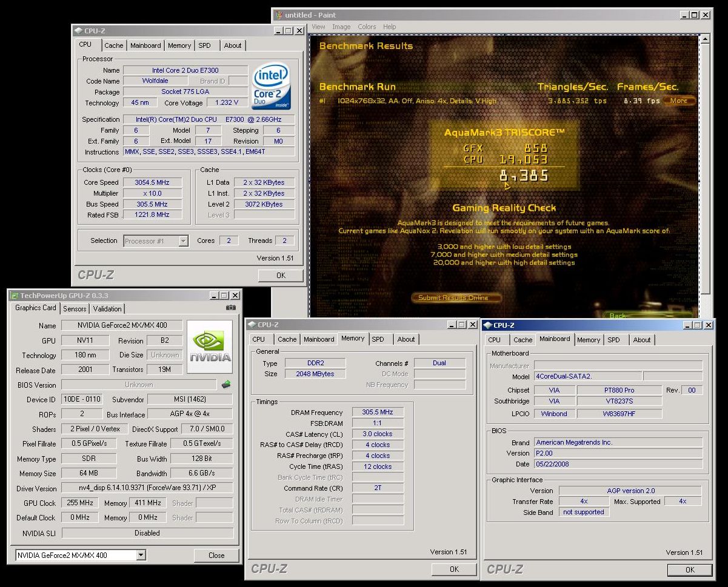
Task: Click the CPU-Z Memory window title icon
Action: [x=252, y=325]
